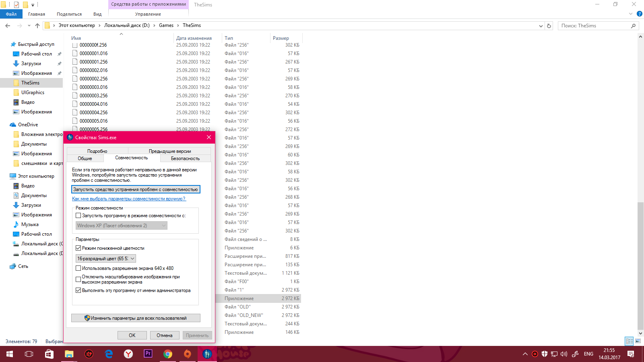This screenshot has height=362, width=644.
Task: Open the Windows XP compatibility dropdown
Action: tap(122, 226)
